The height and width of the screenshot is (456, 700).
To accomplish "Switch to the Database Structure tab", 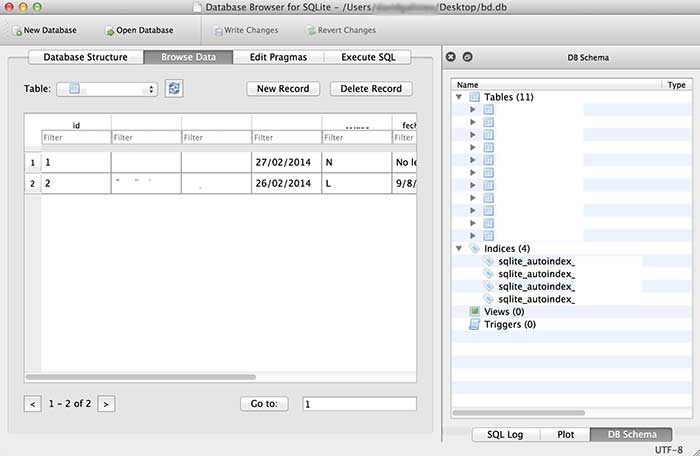I will click(x=86, y=57).
